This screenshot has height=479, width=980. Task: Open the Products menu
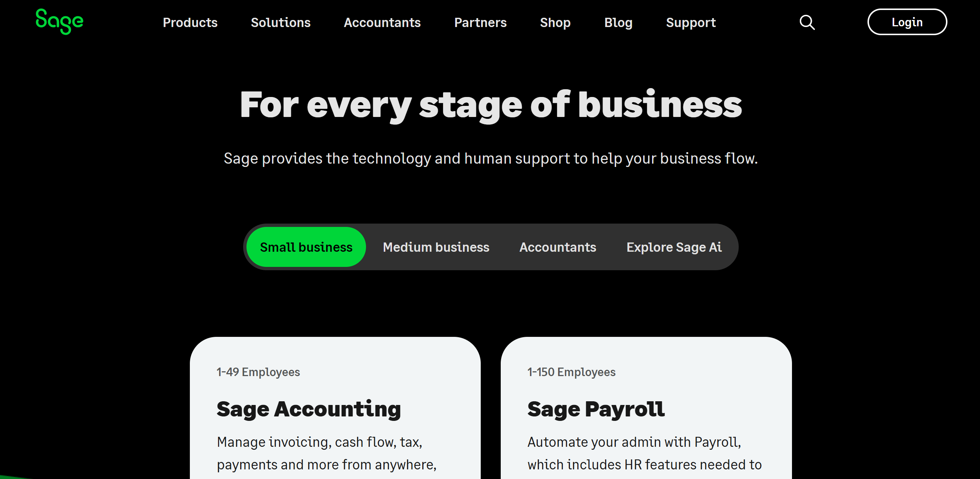pos(190,23)
